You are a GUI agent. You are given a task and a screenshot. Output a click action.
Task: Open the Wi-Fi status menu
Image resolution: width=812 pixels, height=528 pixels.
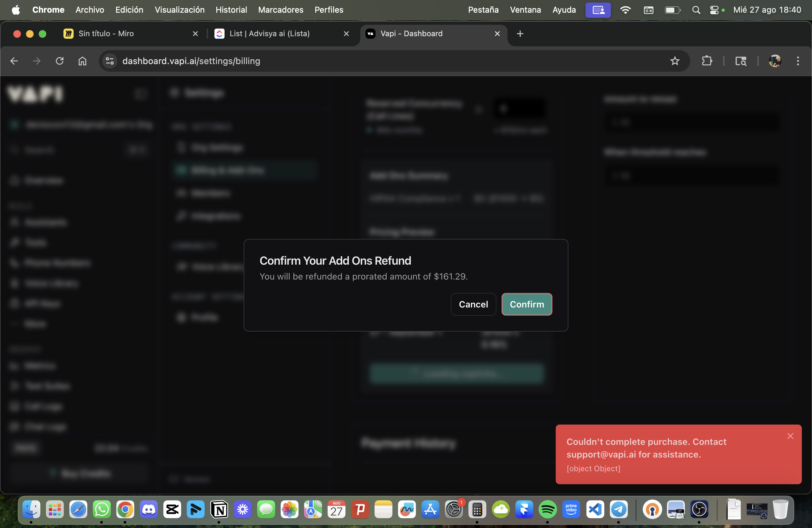625,10
